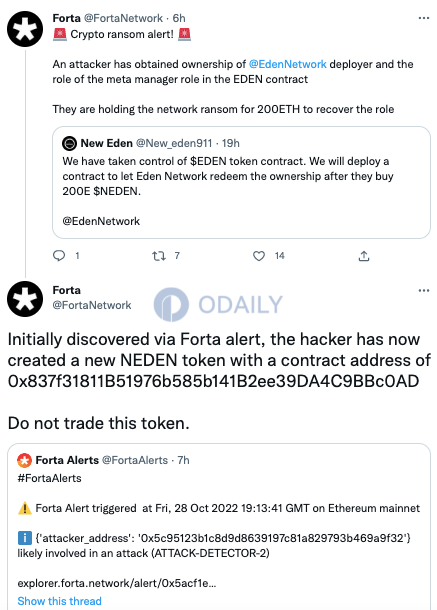Open the @EdenNetwork mention link
Image resolution: width=437 pixels, height=610 pixels.
(288, 64)
